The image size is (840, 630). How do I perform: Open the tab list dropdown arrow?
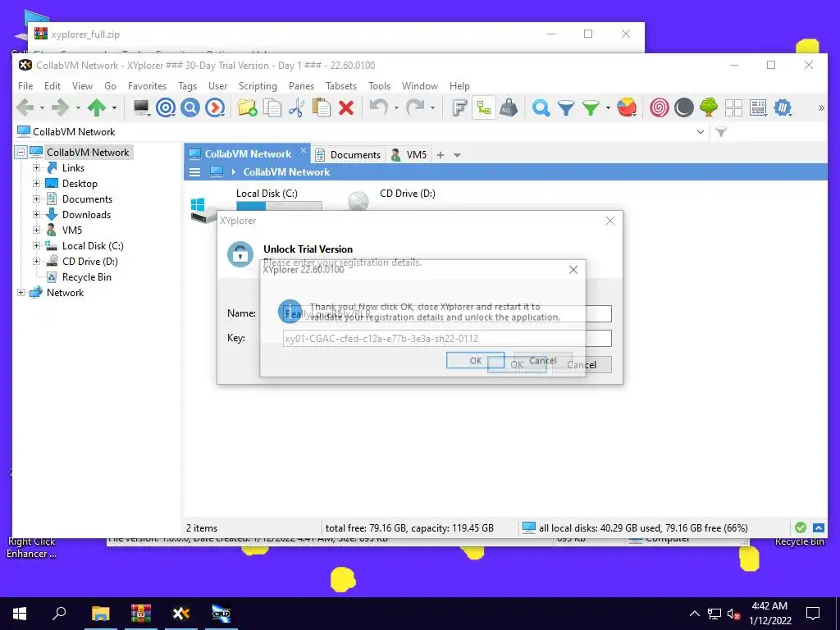click(457, 155)
